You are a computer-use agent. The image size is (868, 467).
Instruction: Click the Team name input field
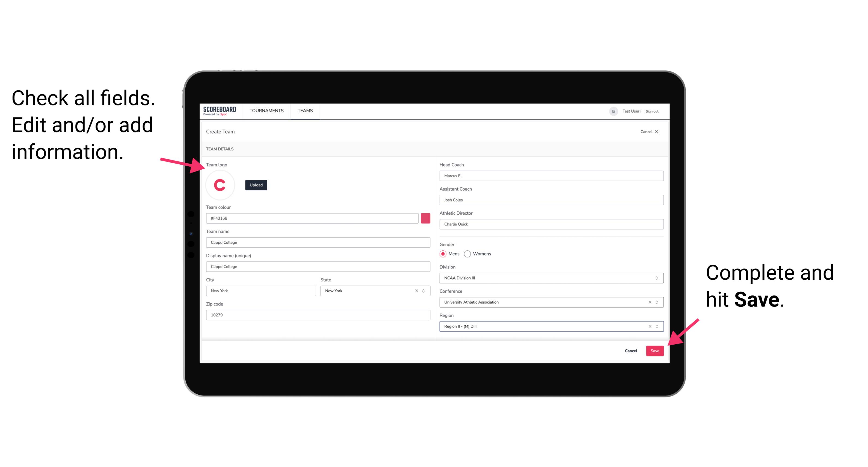(318, 241)
